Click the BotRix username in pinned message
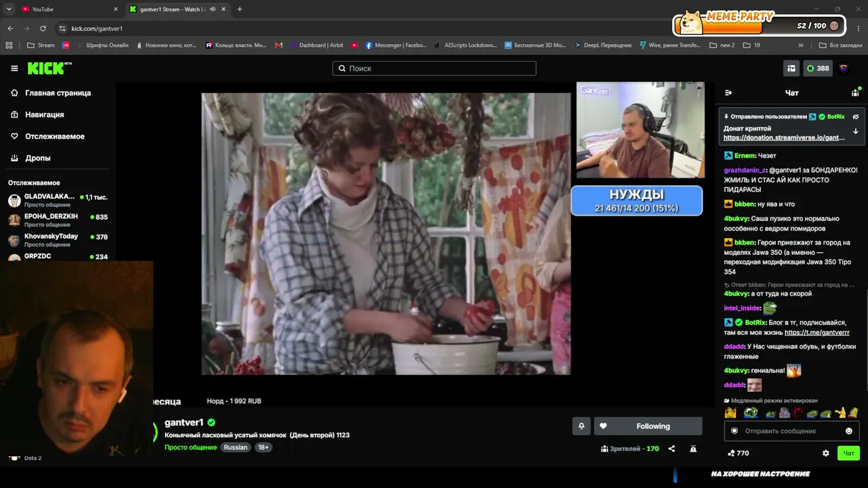Screen dimensions: 868x488 click(835, 117)
